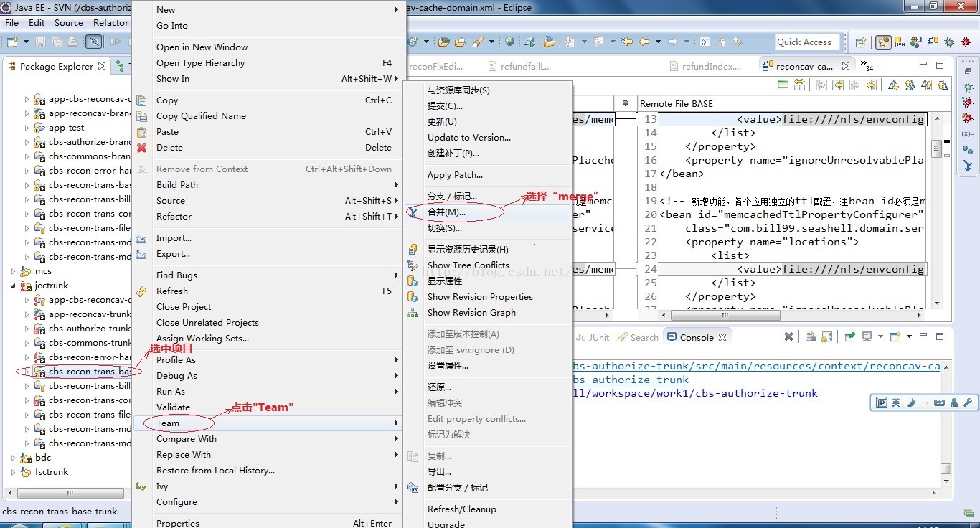This screenshot has width=980, height=528.
Task: Toggle Scroll Lock in the Console toolbar
Action: click(x=827, y=336)
